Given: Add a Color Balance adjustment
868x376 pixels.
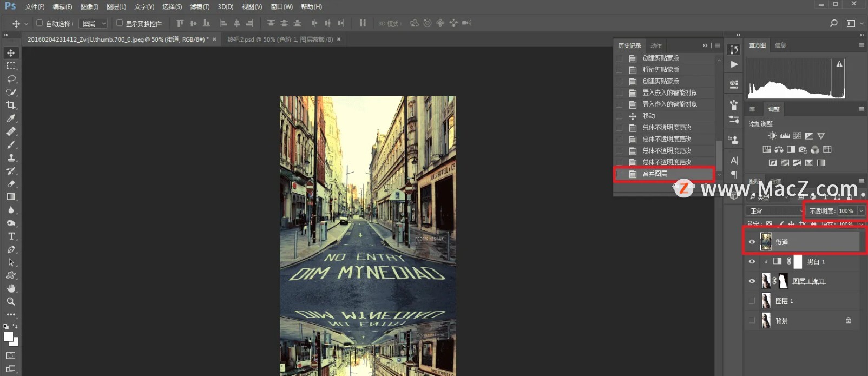Looking at the screenshot, I should pos(779,149).
